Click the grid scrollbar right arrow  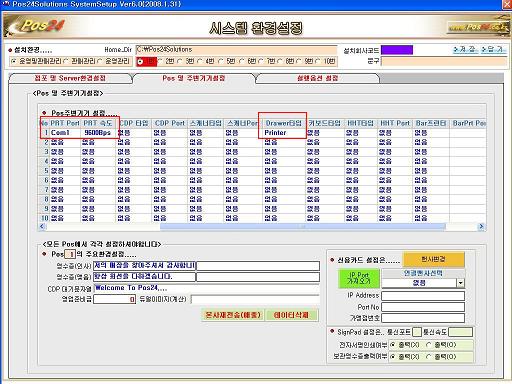[x=481, y=227]
